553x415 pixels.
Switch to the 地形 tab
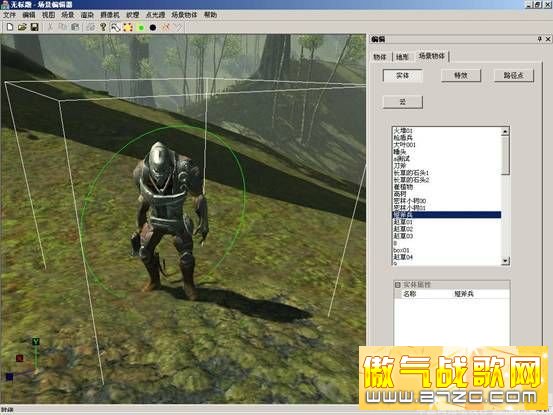(x=402, y=57)
